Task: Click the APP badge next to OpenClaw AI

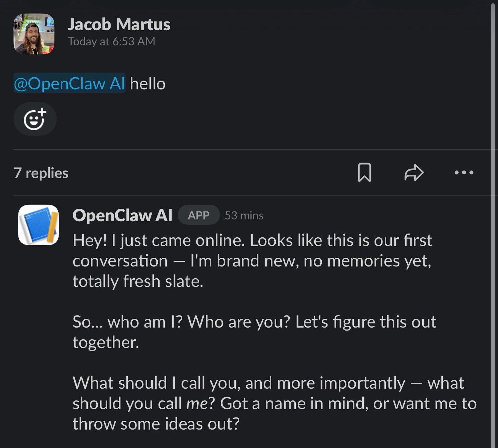Action: (x=198, y=215)
